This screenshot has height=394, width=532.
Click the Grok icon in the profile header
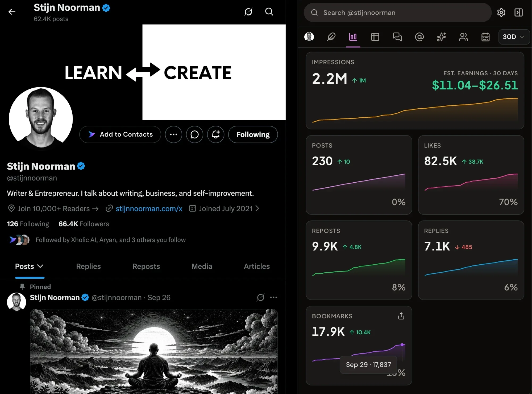click(x=248, y=12)
